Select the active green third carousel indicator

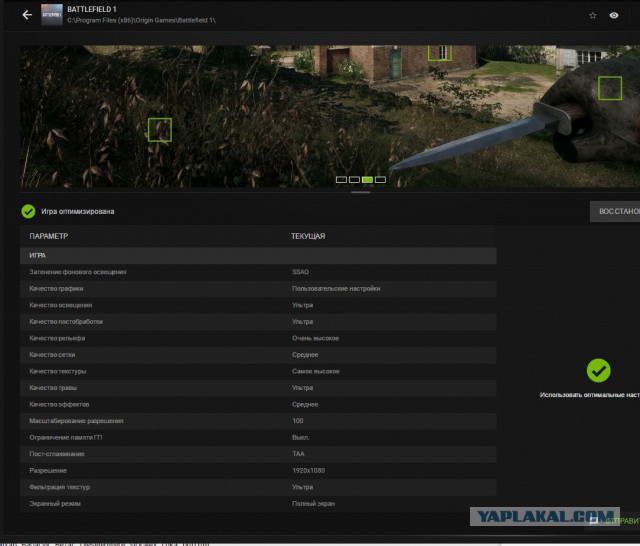pyautogui.click(x=367, y=180)
